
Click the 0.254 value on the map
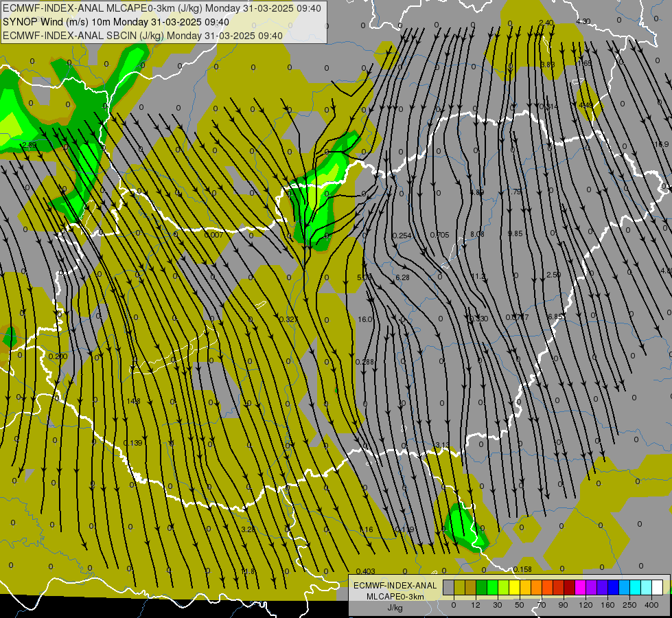click(x=402, y=236)
